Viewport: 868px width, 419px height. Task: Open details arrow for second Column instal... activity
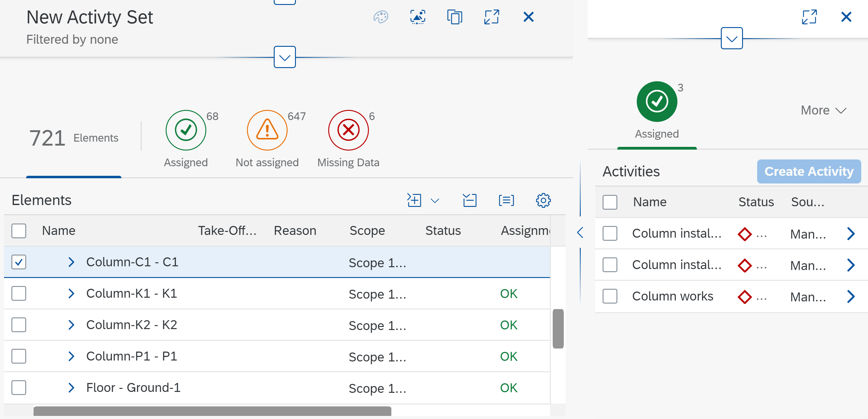click(x=851, y=265)
